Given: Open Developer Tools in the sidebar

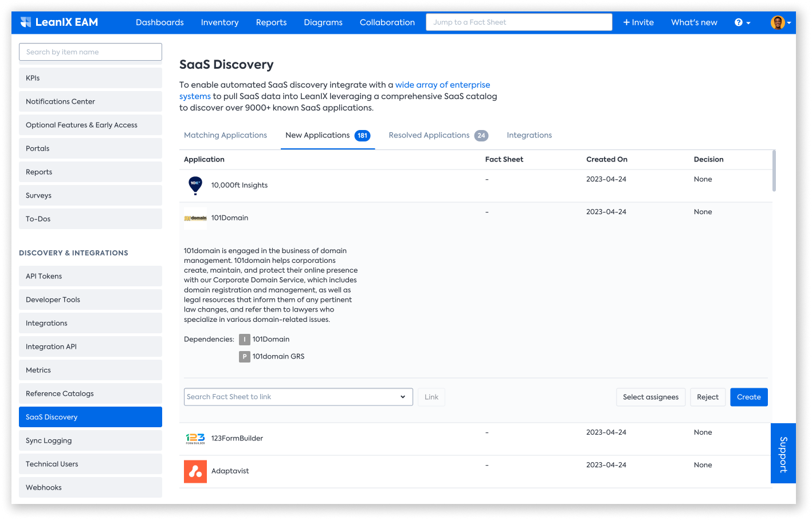Looking at the screenshot, I should click(x=91, y=300).
